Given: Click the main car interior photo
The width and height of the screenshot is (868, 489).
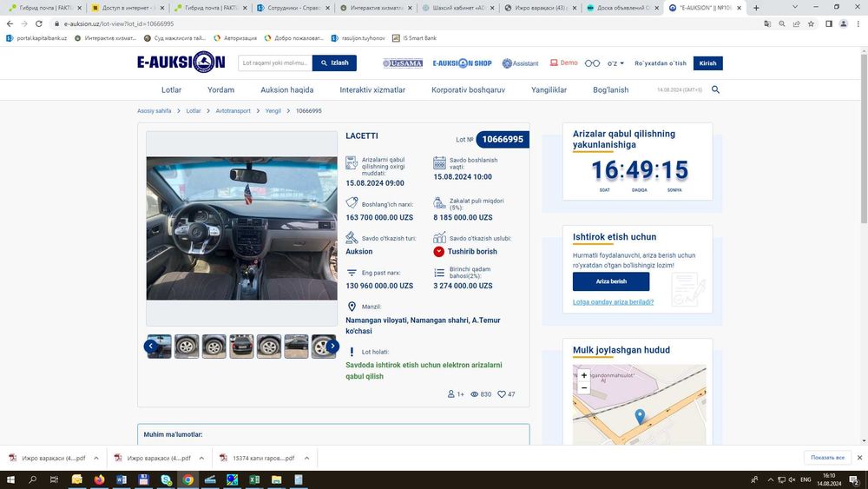Looking at the screenshot, I should tap(242, 228).
